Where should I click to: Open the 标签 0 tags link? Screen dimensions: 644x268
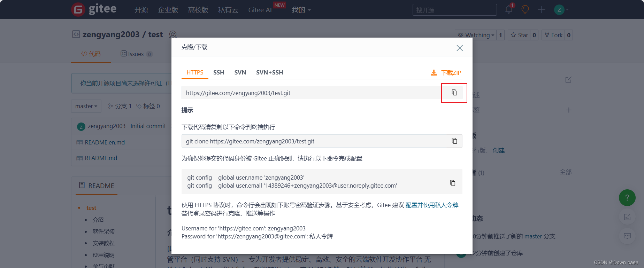(x=148, y=106)
